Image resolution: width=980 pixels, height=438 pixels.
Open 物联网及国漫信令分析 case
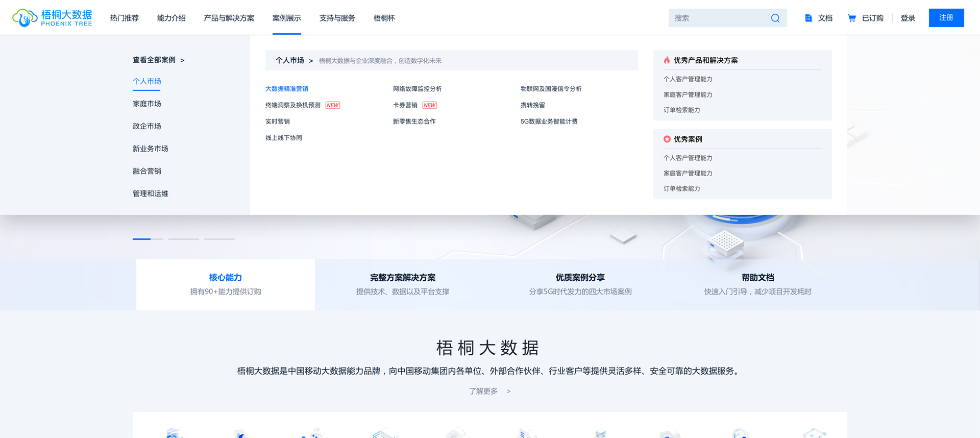[x=551, y=89]
